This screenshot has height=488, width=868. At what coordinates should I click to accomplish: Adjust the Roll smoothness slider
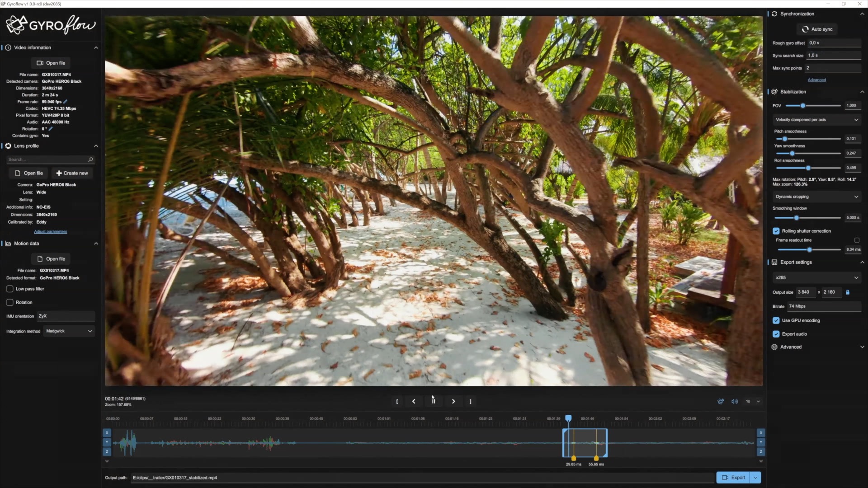(808, 168)
